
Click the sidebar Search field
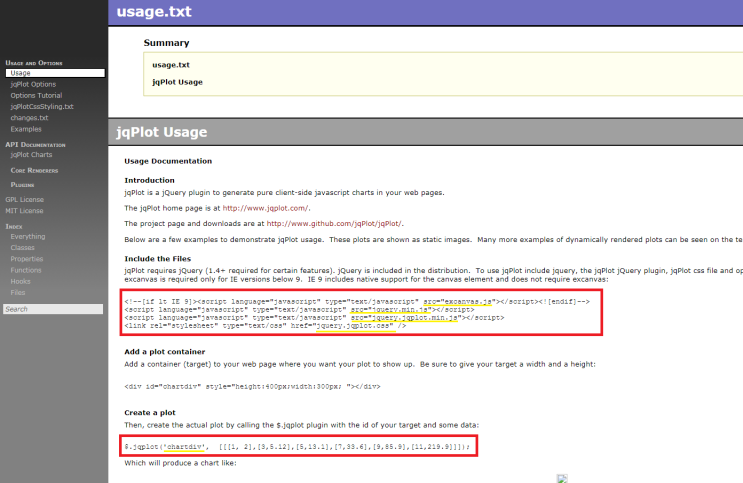click(x=53, y=309)
